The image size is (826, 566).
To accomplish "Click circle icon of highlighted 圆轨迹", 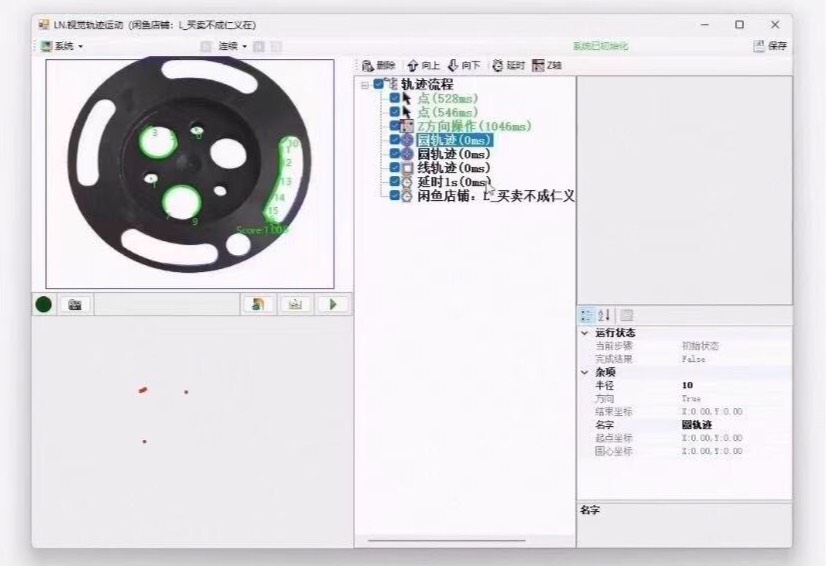I will click(x=407, y=140).
